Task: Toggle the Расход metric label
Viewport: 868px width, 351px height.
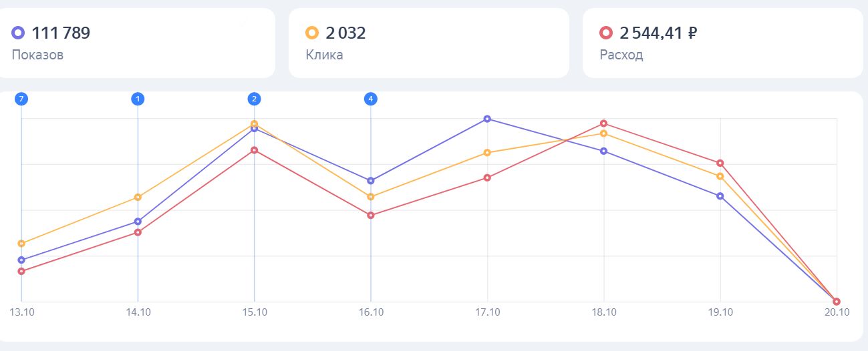Action: click(621, 55)
